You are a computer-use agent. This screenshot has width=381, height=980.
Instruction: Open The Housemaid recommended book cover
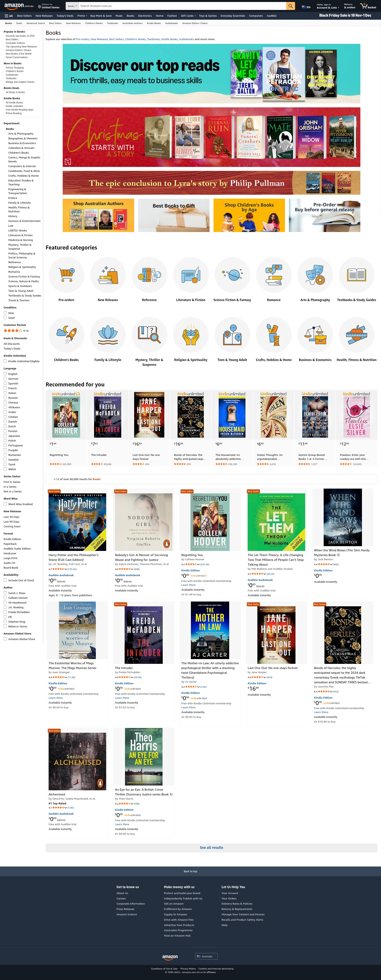(x=232, y=417)
